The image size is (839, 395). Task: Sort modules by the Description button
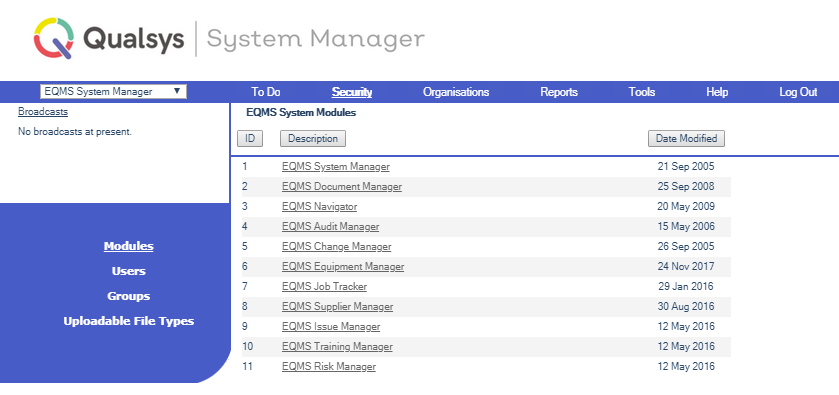(x=313, y=139)
